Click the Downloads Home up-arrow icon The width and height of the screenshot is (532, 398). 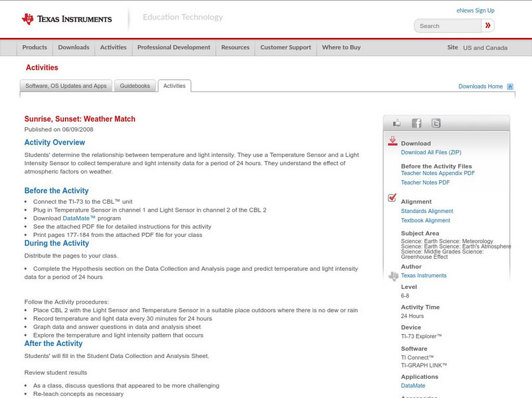point(509,86)
